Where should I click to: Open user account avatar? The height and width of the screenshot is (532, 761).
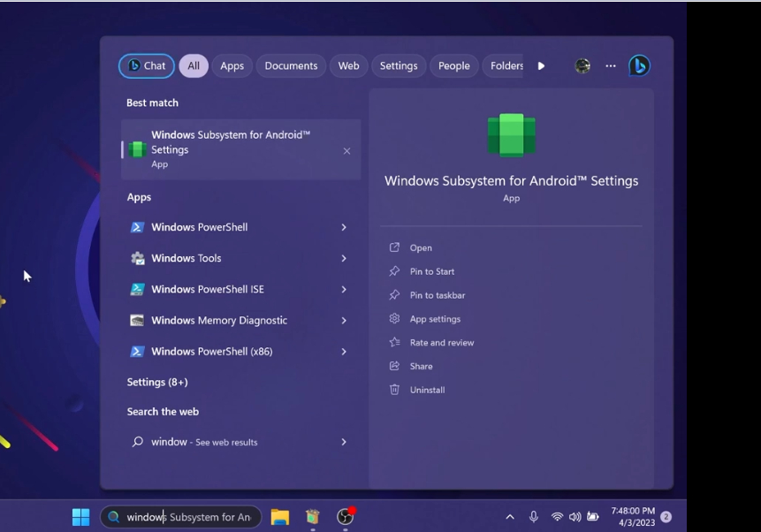tap(582, 65)
